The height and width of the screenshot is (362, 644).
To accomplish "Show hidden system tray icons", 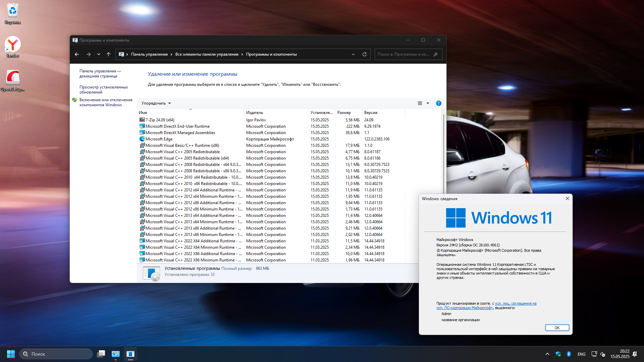I will pyautogui.click(x=547, y=354).
